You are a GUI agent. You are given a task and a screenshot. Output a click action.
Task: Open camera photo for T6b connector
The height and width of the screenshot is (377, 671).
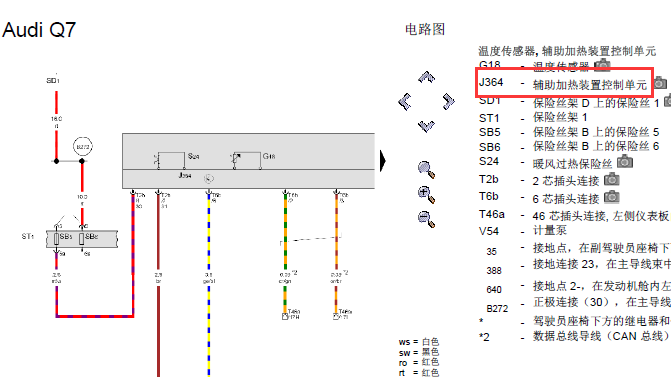point(612,197)
